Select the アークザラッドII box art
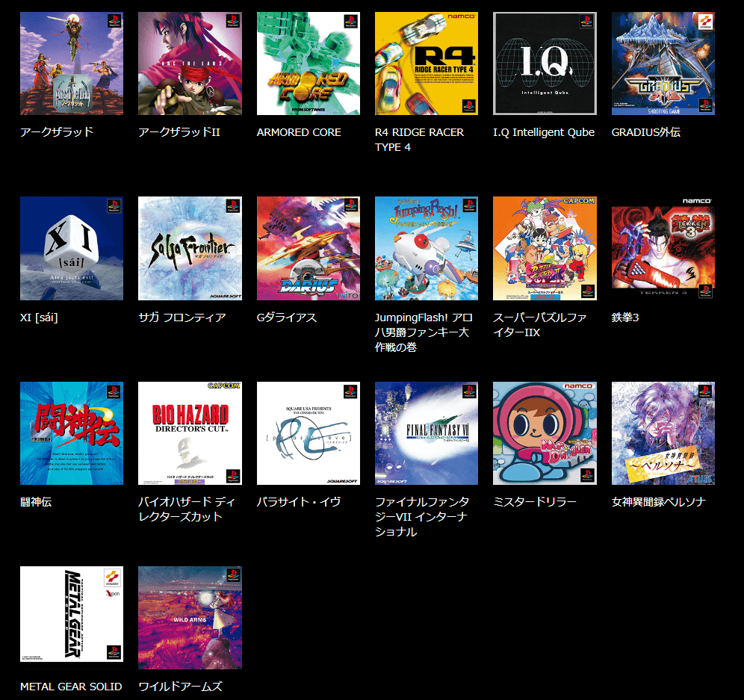The image size is (744, 700). (189, 63)
